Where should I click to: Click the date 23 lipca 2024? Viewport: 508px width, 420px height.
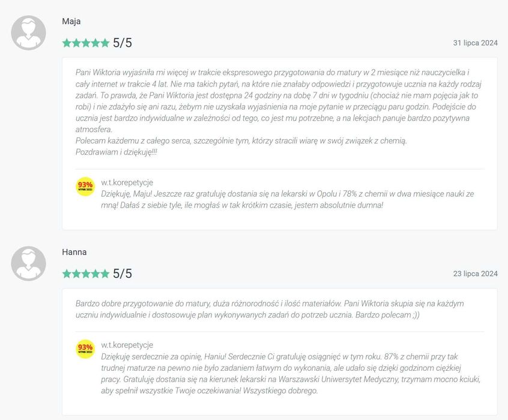(475, 274)
